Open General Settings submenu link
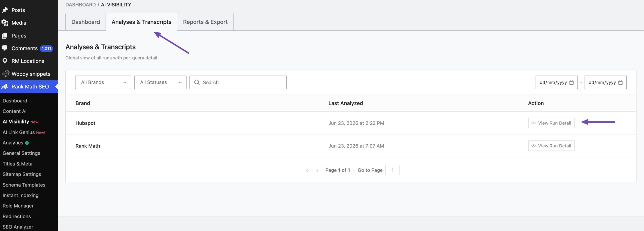 pos(21,153)
